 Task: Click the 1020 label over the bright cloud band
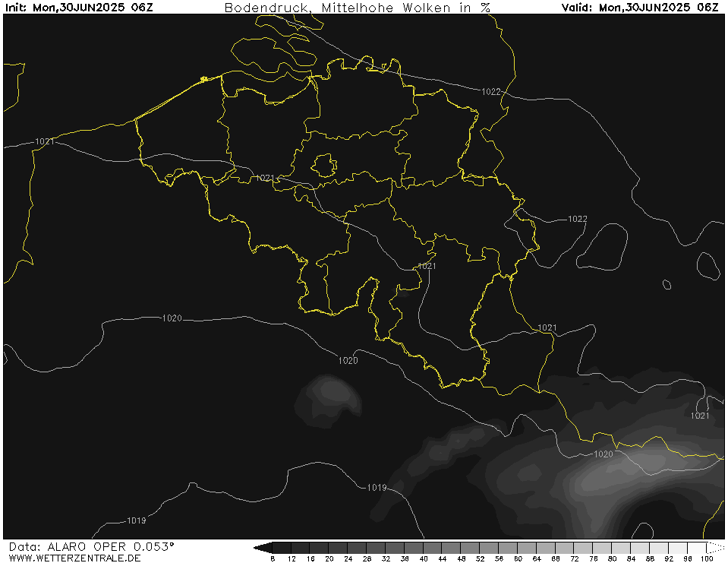click(604, 454)
